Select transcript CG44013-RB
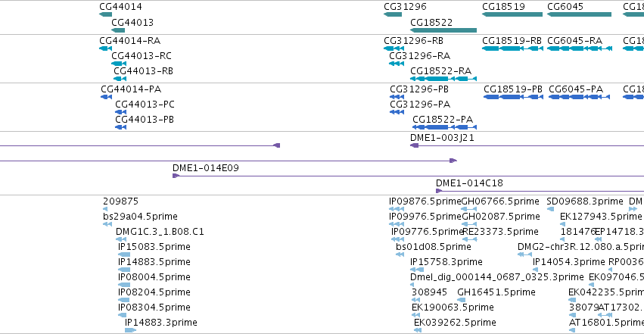The width and height of the screenshot is (644, 334). click(120, 79)
